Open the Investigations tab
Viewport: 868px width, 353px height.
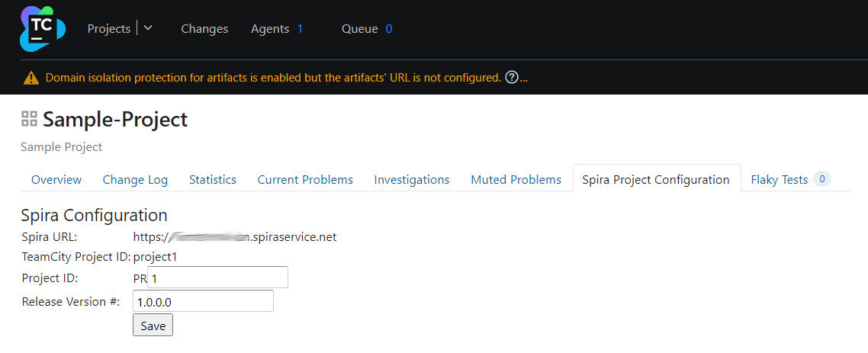[411, 179]
